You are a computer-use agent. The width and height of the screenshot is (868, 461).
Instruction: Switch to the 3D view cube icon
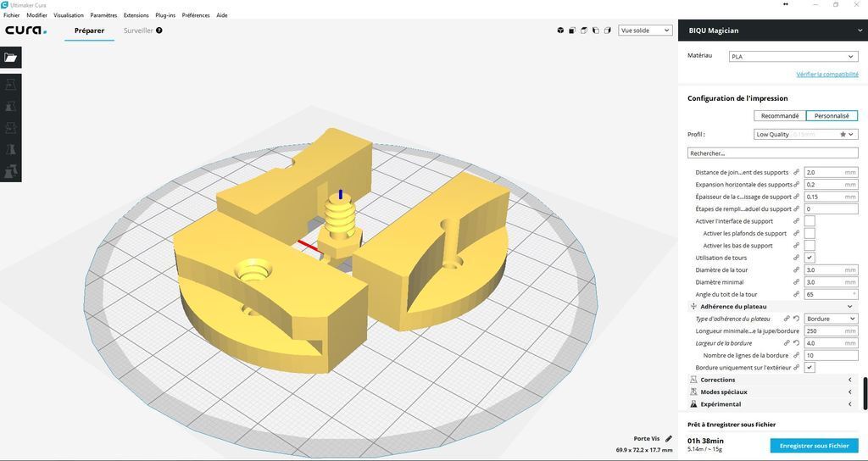560,31
